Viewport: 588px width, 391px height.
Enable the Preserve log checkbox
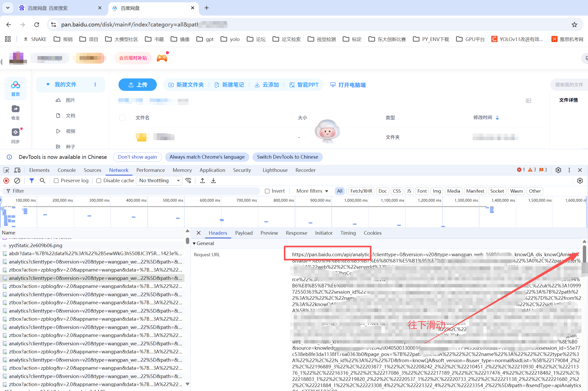[56, 181]
